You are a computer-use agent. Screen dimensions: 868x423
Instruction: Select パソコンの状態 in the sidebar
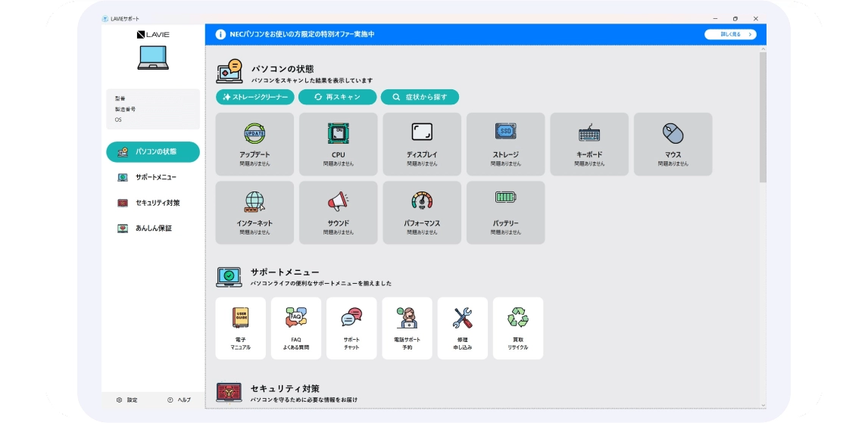[153, 151]
